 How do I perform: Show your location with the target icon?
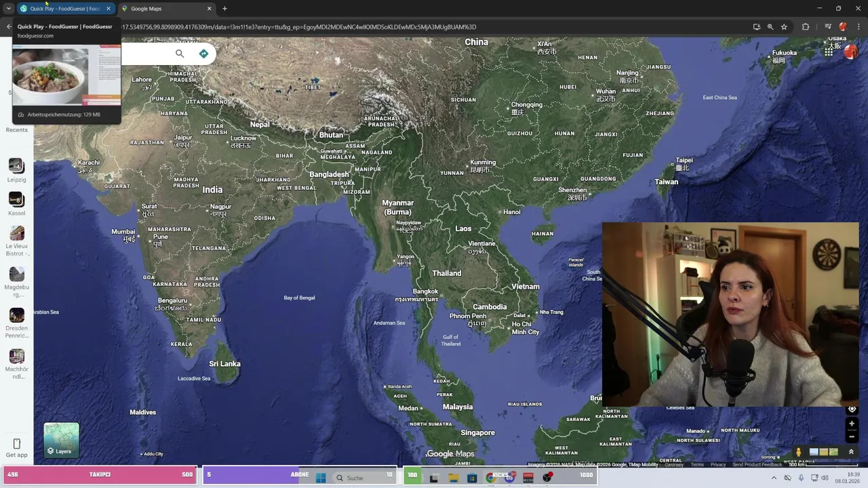pos(852,409)
